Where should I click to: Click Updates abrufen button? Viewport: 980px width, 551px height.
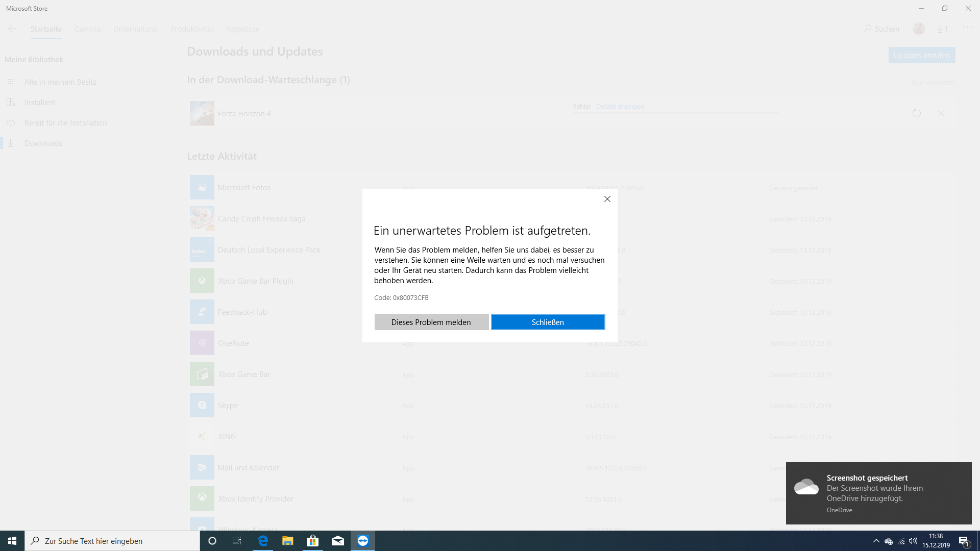(921, 55)
